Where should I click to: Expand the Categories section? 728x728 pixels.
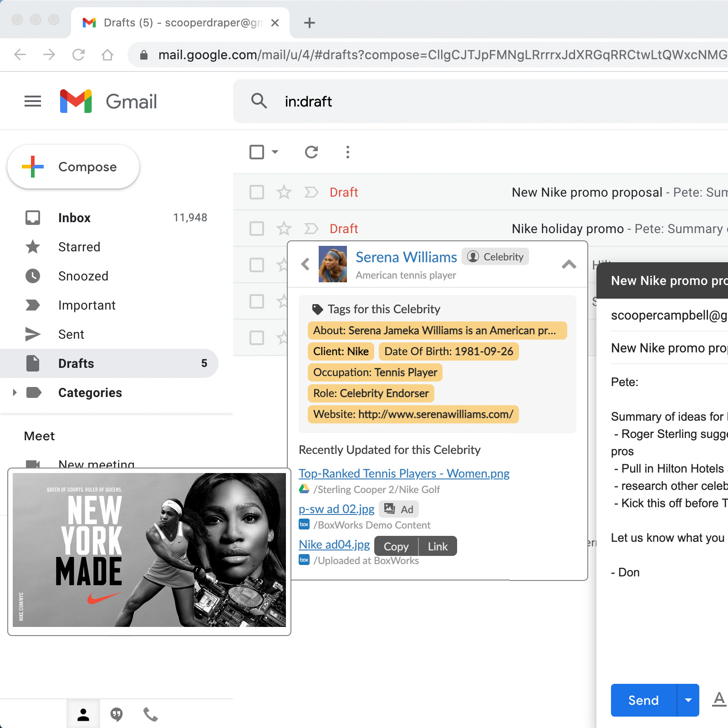click(x=15, y=392)
